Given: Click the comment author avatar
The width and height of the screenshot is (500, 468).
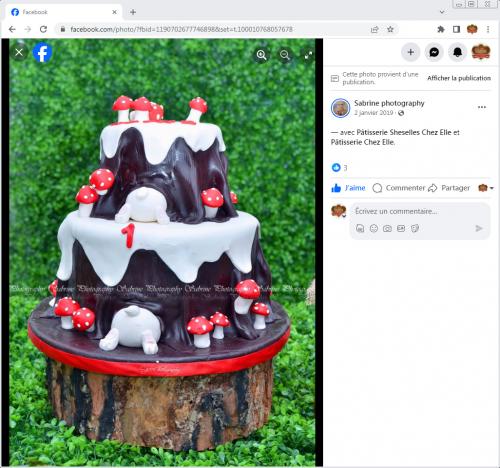Looking at the screenshot, I should coord(339,211).
